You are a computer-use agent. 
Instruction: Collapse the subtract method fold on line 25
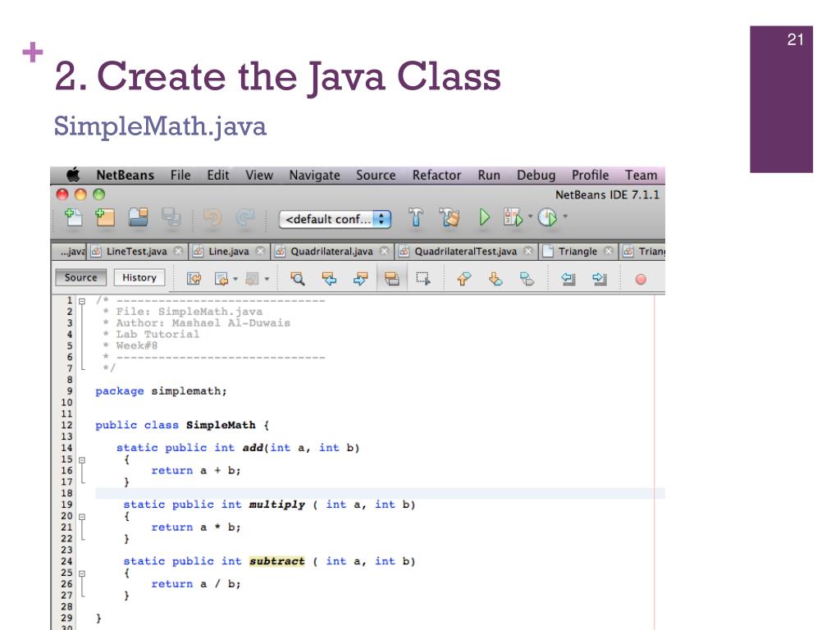[83, 573]
